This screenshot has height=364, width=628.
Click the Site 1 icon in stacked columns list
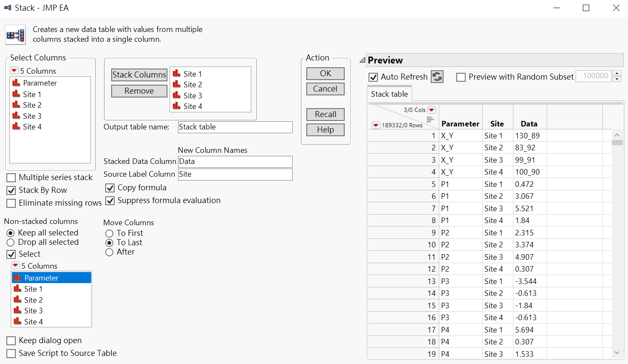(x=177, y=74)
